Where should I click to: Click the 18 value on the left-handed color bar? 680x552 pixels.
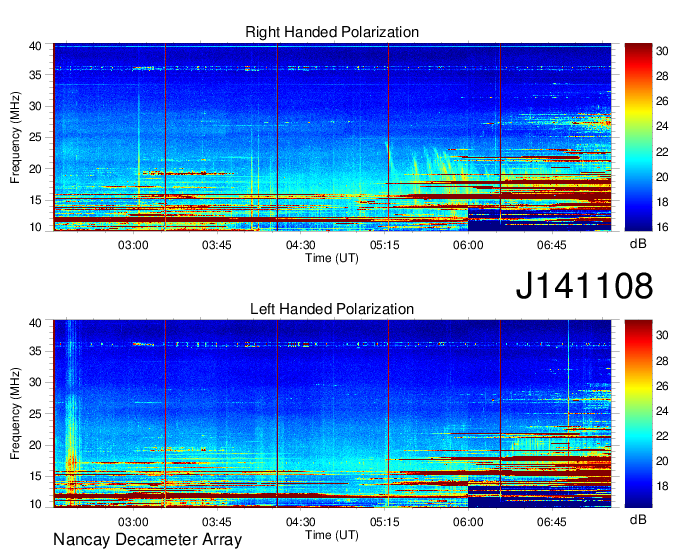point(662,486)
